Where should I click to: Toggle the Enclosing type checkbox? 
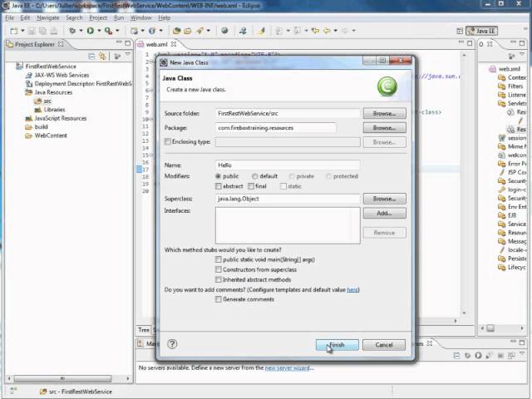pos(168,141)
